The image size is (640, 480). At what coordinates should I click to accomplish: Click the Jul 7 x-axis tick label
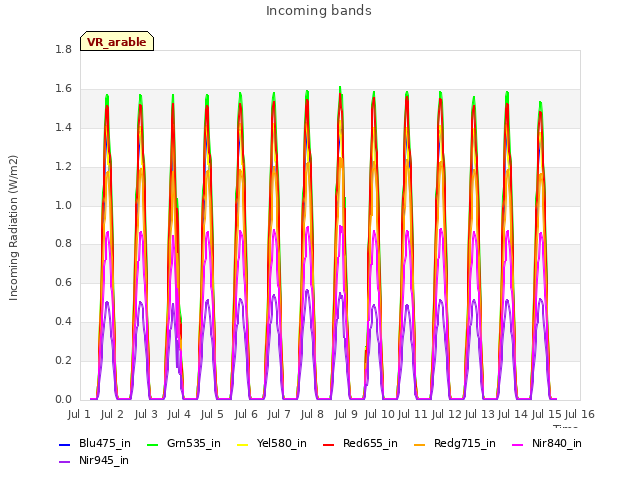pos(279,414)
